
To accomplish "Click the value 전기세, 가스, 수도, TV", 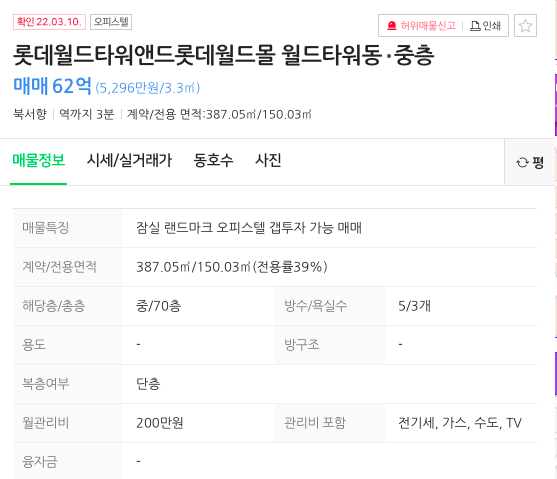I will [460, 423].
